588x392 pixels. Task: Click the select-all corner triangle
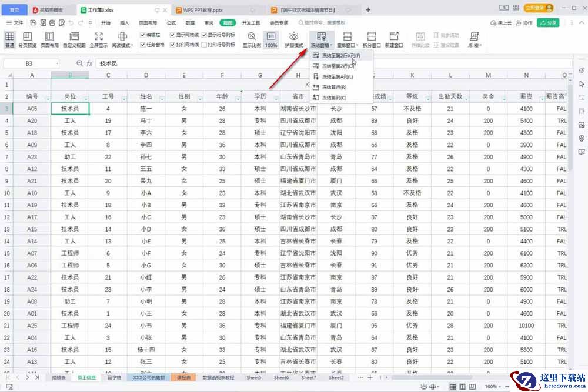(9, 75)
